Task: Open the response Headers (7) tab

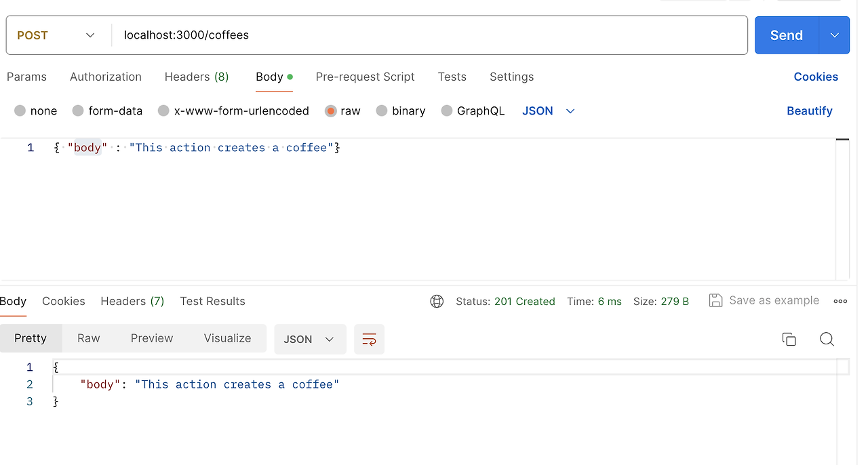Action: pos(132,301)
